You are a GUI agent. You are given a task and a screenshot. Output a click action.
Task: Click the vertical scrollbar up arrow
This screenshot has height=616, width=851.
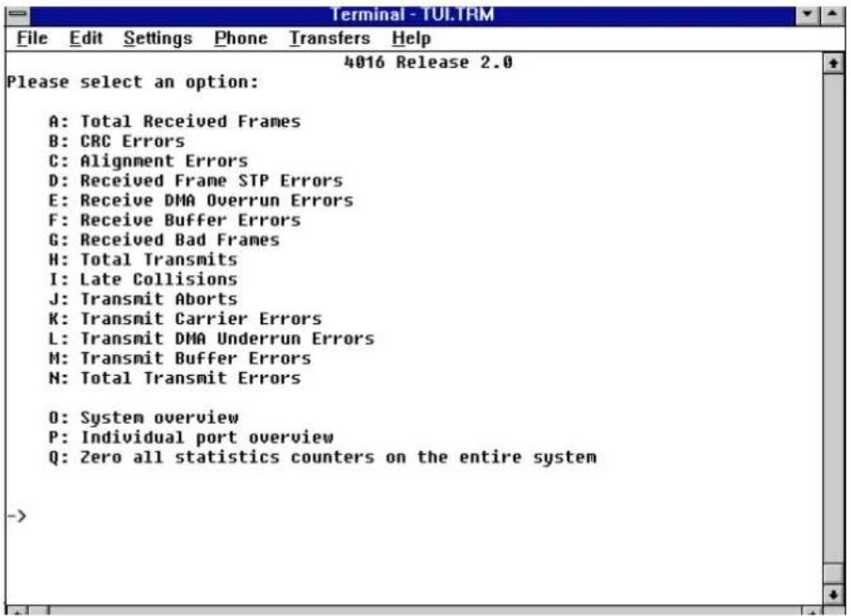click(833, 63)
